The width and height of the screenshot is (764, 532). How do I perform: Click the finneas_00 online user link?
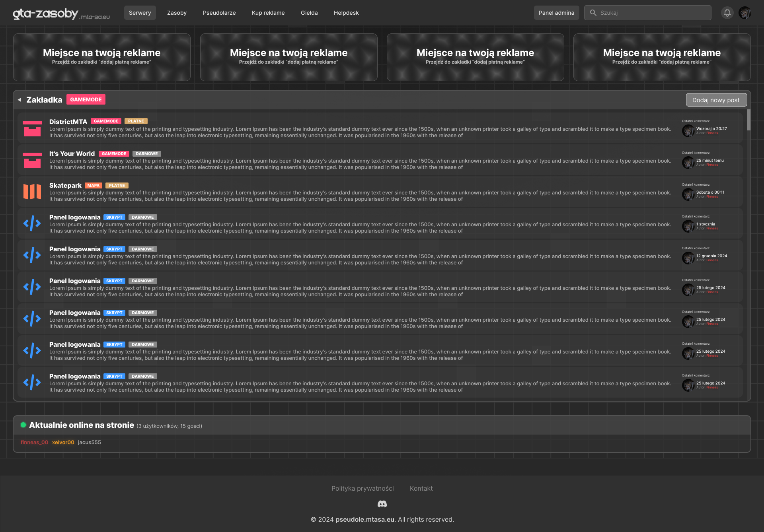pos(34,442)
